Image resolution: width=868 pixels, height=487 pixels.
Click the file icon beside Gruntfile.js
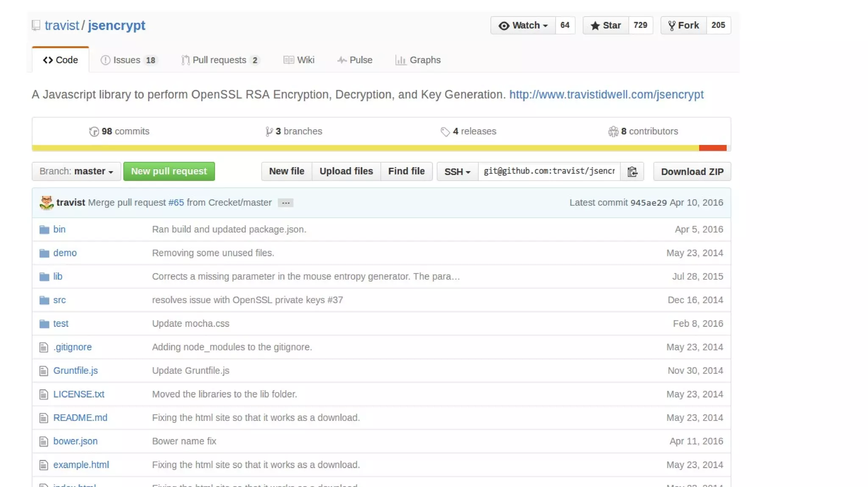tap(44, 371)
